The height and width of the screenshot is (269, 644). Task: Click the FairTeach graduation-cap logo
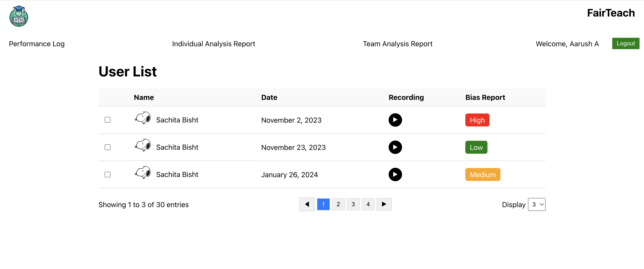pos(19,16)
